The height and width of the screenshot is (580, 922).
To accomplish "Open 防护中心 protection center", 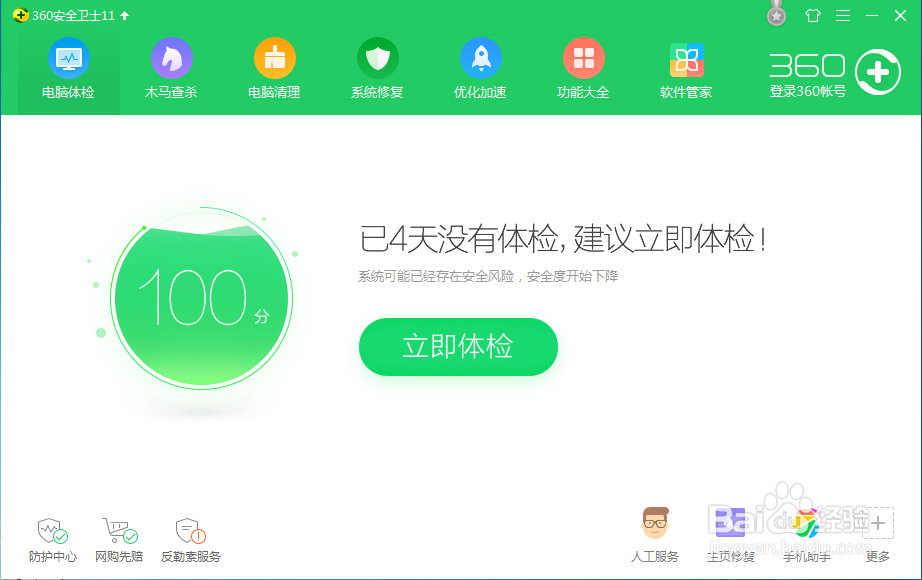I will point(53,540).
